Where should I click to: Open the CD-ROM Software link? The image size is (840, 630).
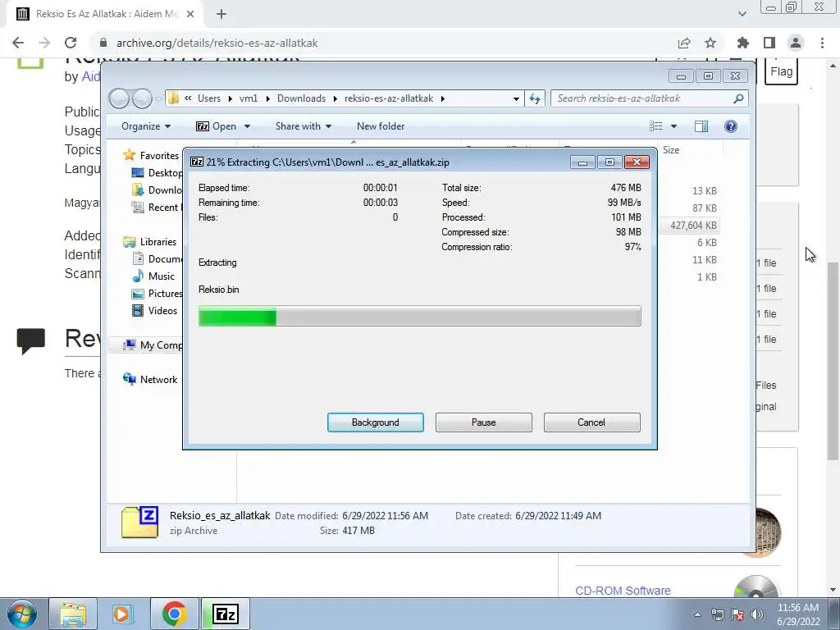pos(623,591)
